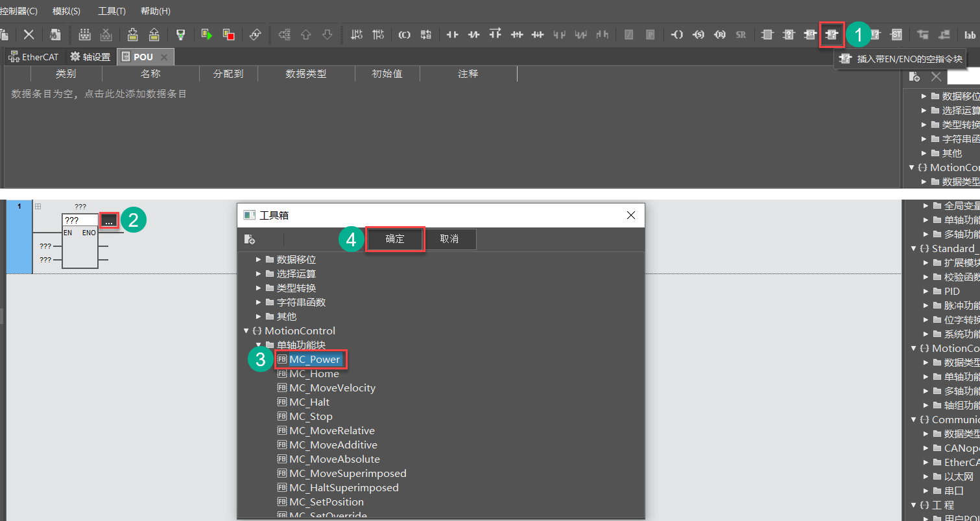This screenshot has height=521, width=980.
Task: Click the down arrow toolbar icon
Action: 328,35
